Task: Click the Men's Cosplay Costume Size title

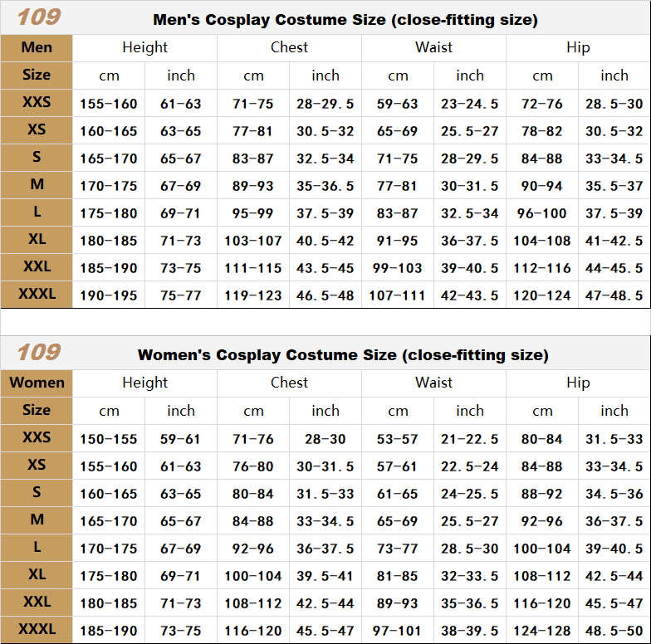Action: tap(345, 20)
